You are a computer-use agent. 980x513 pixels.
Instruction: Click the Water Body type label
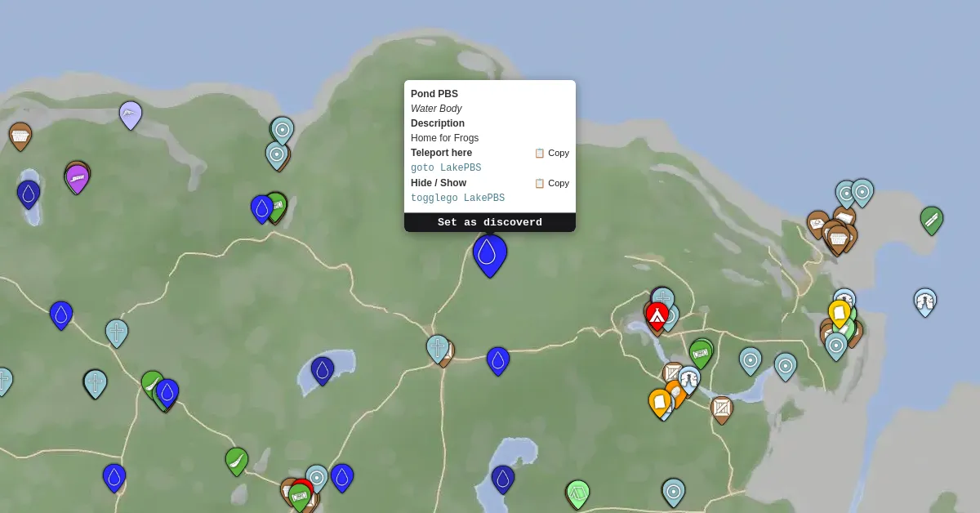tap(436, 109)
